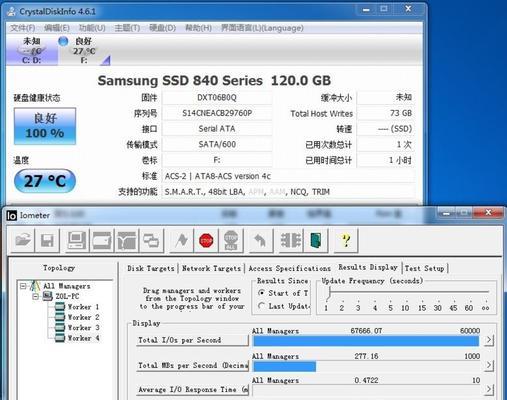
Task: Expand arrow beside Total MBs bar
Action: click(489, 365)
